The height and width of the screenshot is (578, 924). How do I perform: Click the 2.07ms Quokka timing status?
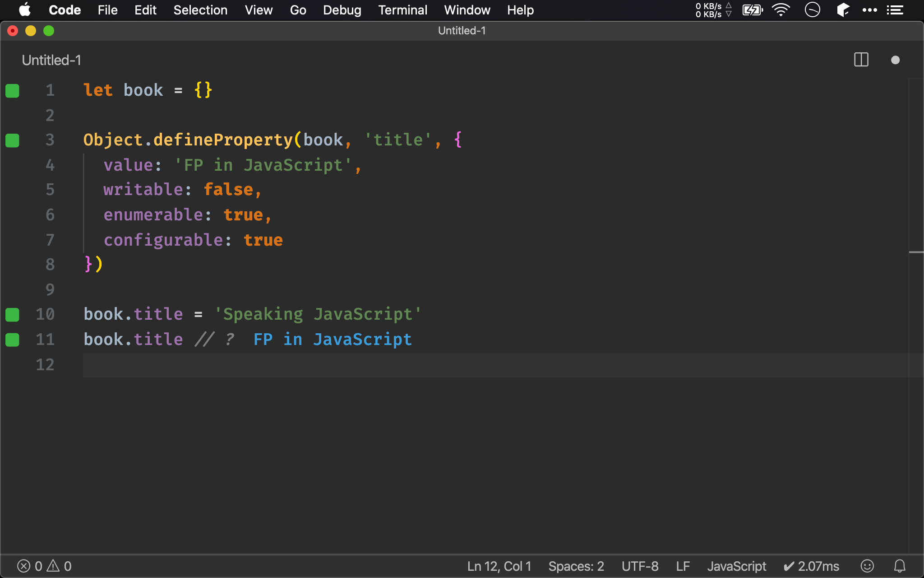pyautogui.click(x=811, y=566)
